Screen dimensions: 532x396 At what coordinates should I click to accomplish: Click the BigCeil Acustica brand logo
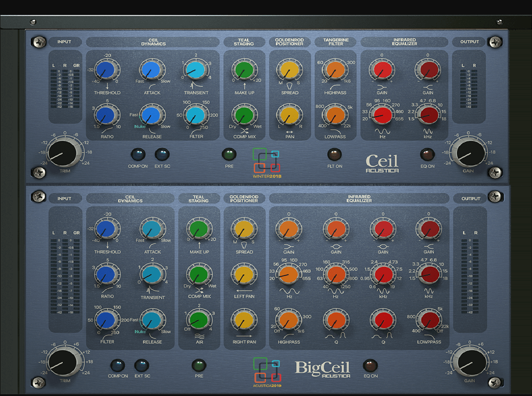(322, 369)
